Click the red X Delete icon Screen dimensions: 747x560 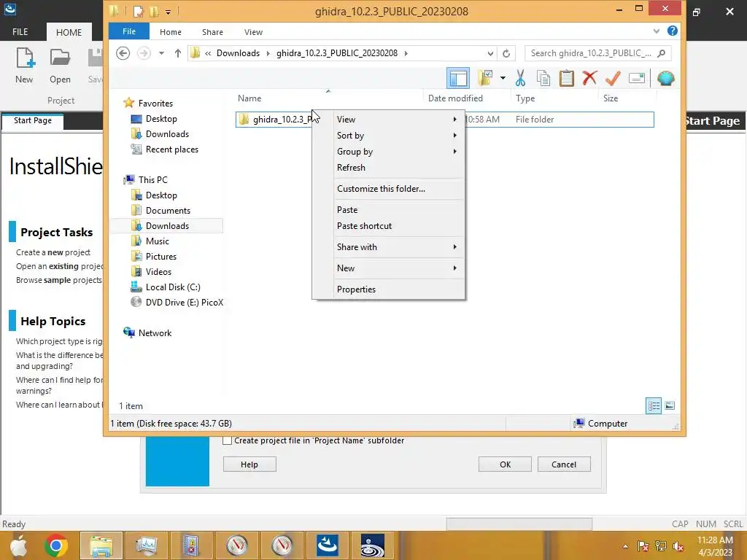(x=589, y=77)
